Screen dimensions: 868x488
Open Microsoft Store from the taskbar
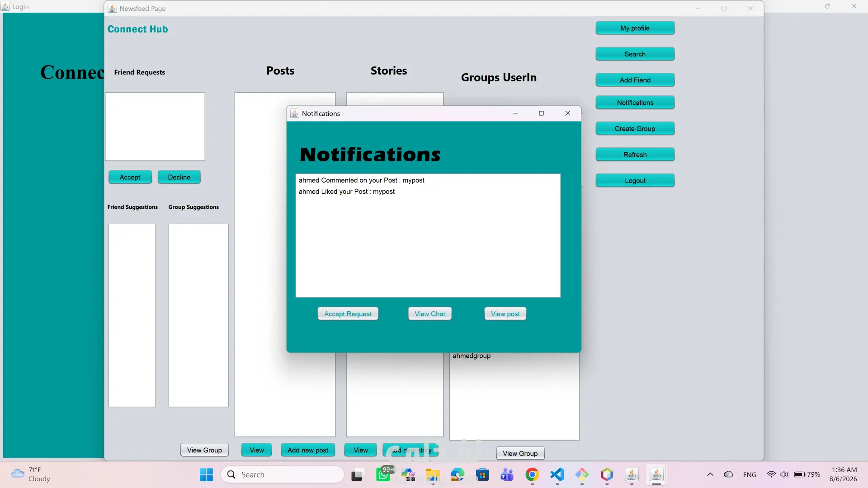coord(482,475)
